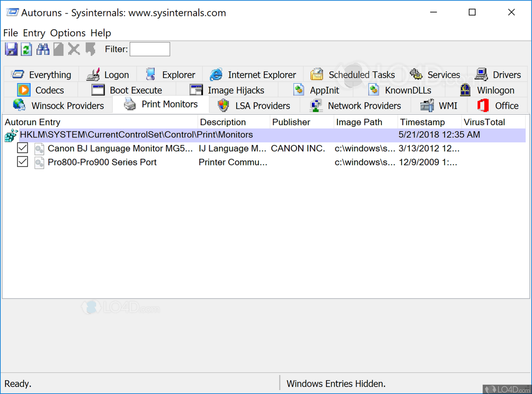Click the binoculars Find icon
This screenshot has width=532, height=394.
pos(43,49)
